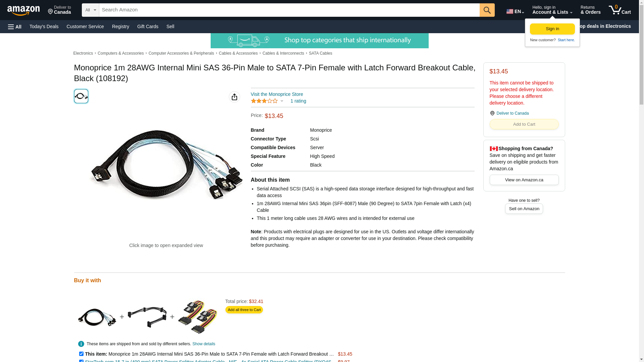
Task: Open Today's Deals in navigation bar
Action: 44,26
